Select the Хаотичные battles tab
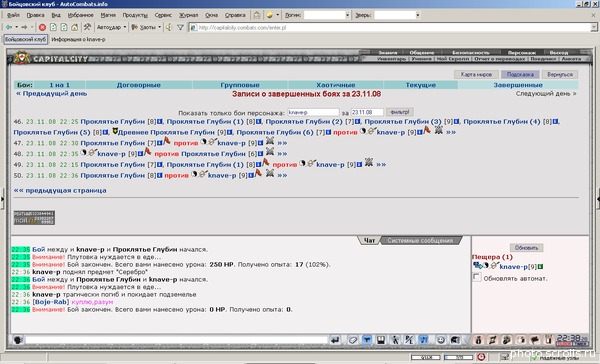This screenshot has width=600, height=364. (336, 85)
